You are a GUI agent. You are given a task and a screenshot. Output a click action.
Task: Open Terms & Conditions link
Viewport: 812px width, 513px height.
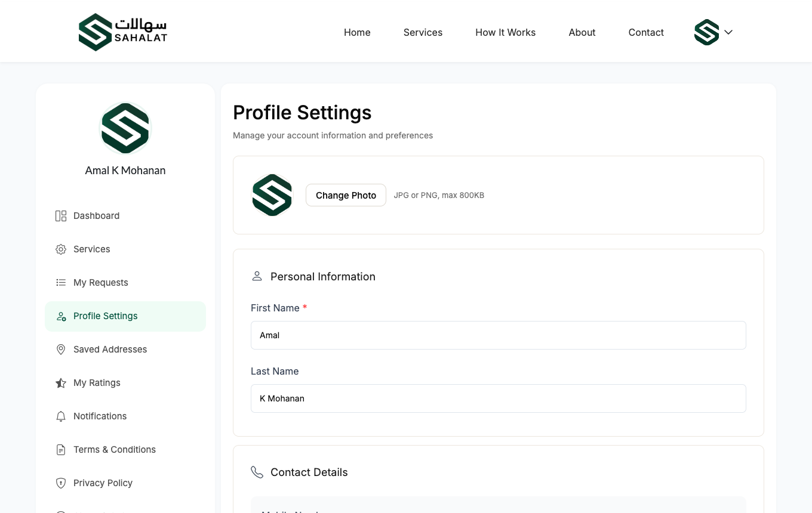125,450
